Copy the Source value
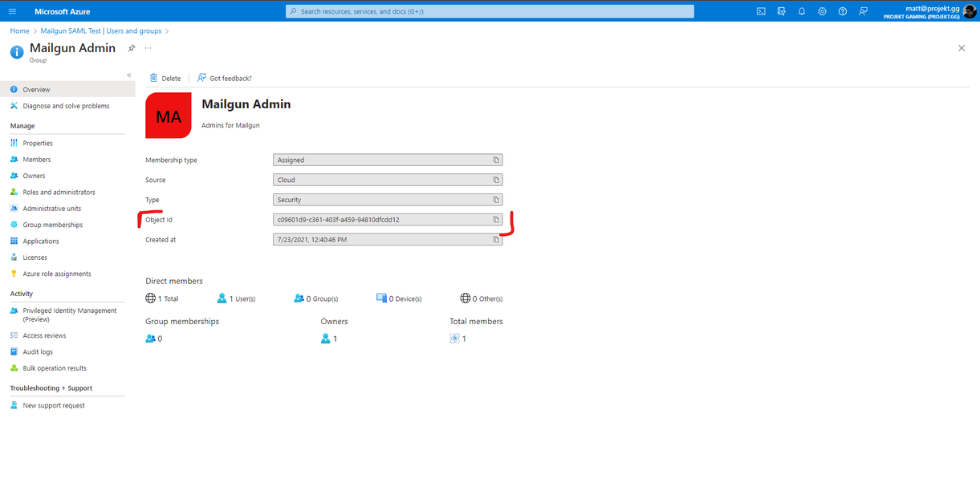Screen dimensions: 980x491 tap(496, 180)
